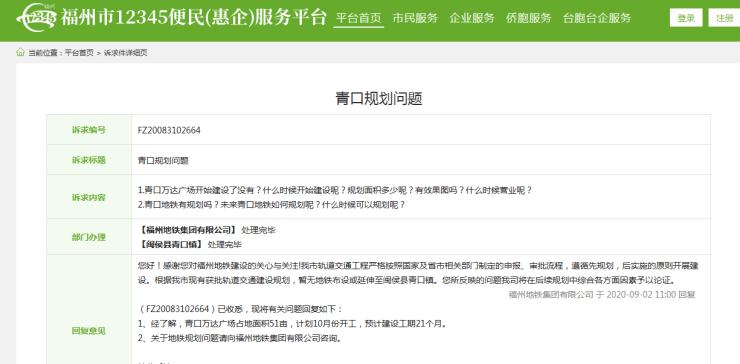Click the 诉求编号 label cell

(x=89, y=130)
